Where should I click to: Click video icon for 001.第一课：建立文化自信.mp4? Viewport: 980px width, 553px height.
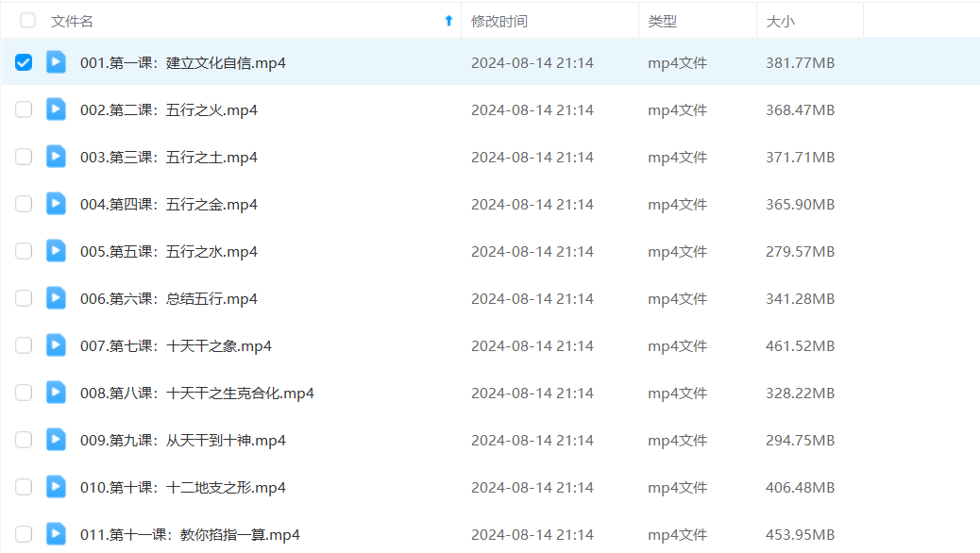57,62
